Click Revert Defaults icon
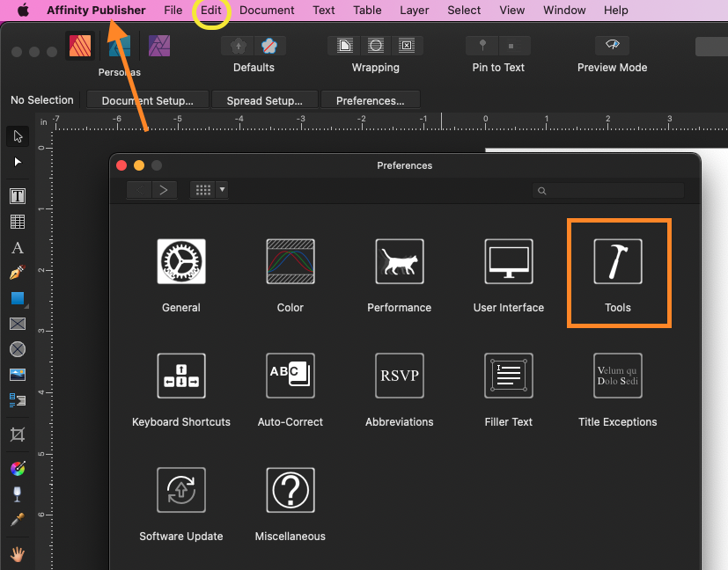This screenshot has height=570, width=728. (269, 46)
